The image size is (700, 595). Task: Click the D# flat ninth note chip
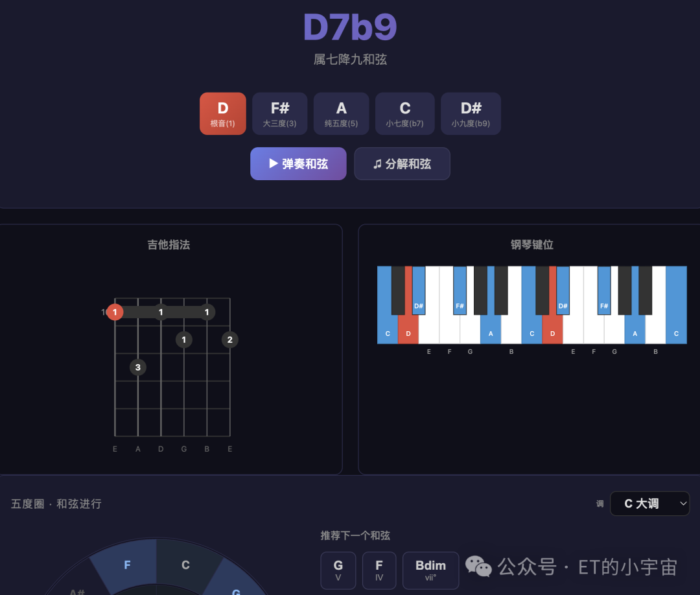(471, 114)
